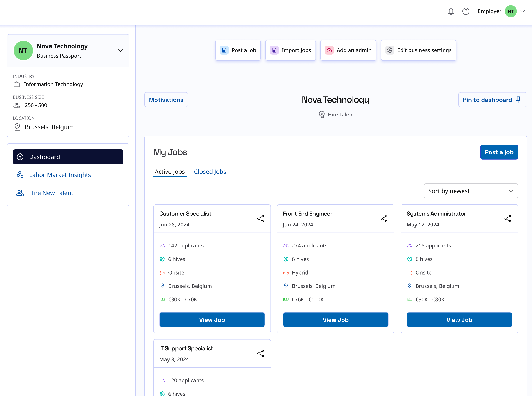Click Pin to dashboard
This screenshot has height=396, width=532.
coord(493,100)
